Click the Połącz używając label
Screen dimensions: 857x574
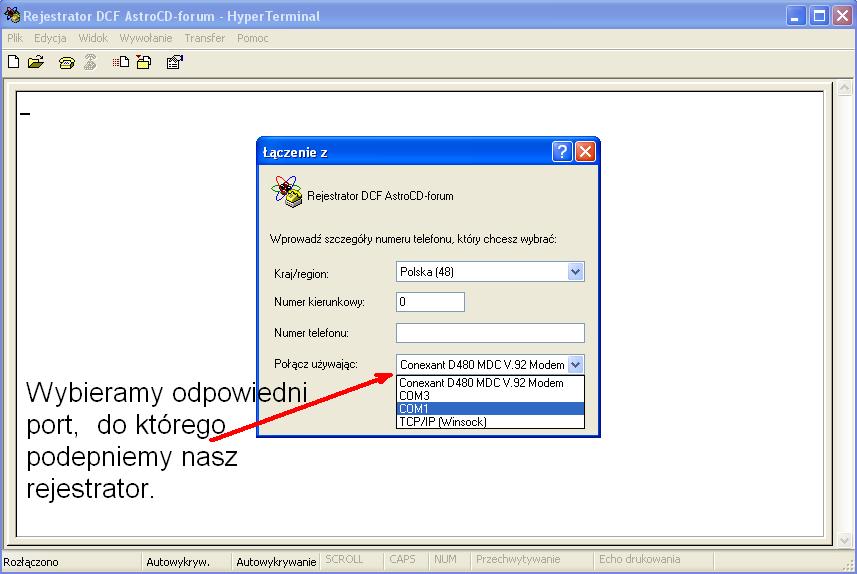coord(316,364)
